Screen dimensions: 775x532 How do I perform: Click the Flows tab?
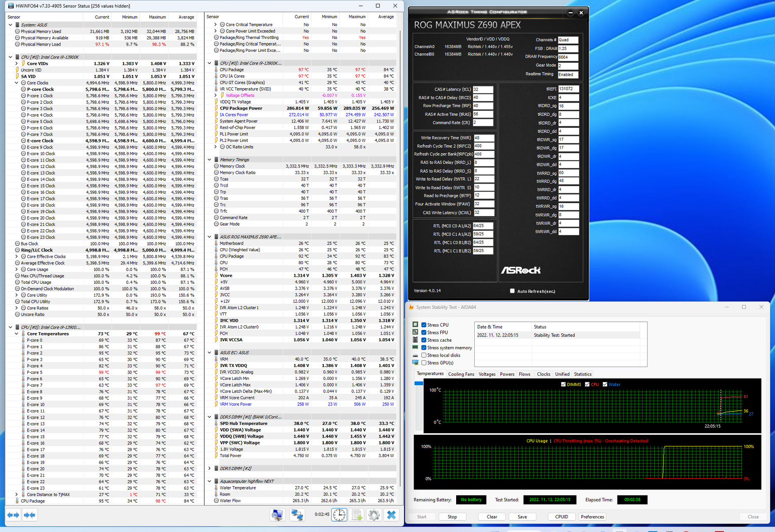pos(524,374)
